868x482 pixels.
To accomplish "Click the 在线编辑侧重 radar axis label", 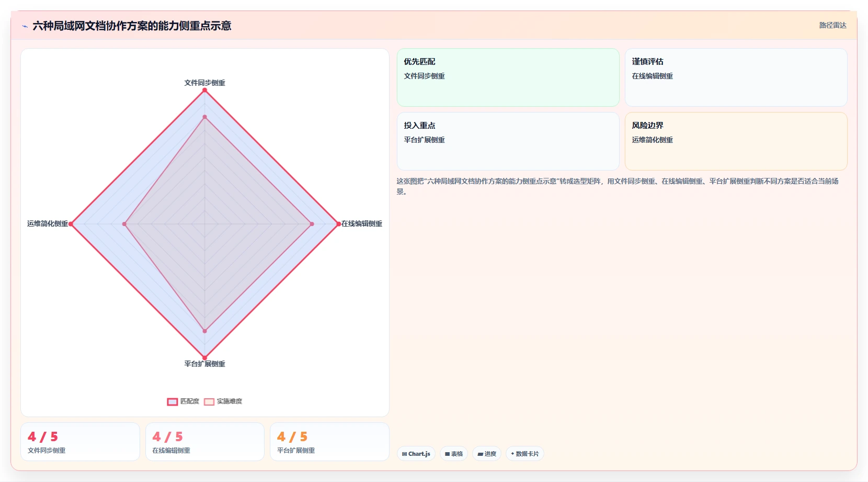I will pos(362,223).
